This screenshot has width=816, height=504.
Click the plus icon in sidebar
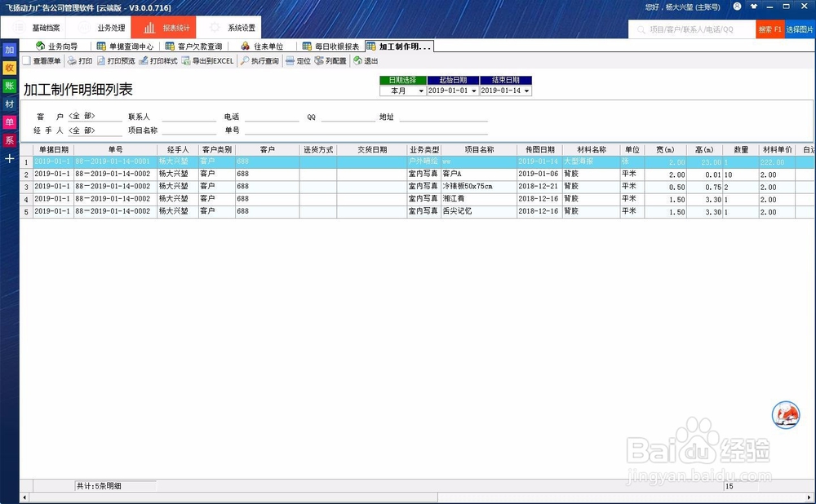click(9, 159)
